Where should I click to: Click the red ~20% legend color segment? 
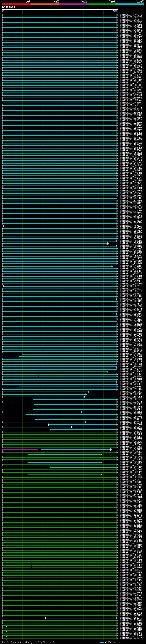[x=16, y=4]
